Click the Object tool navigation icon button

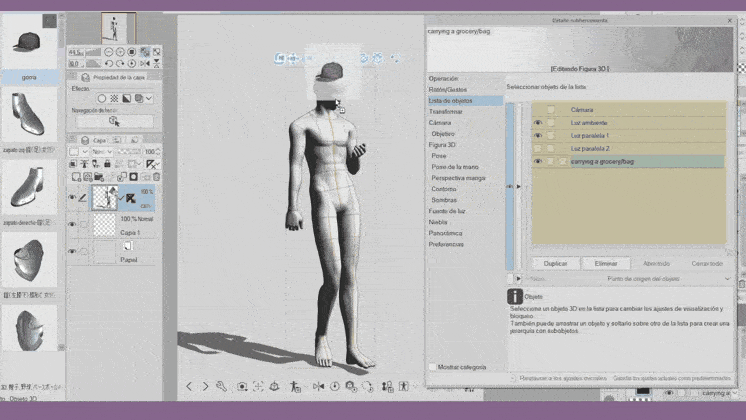pos(114,121)
